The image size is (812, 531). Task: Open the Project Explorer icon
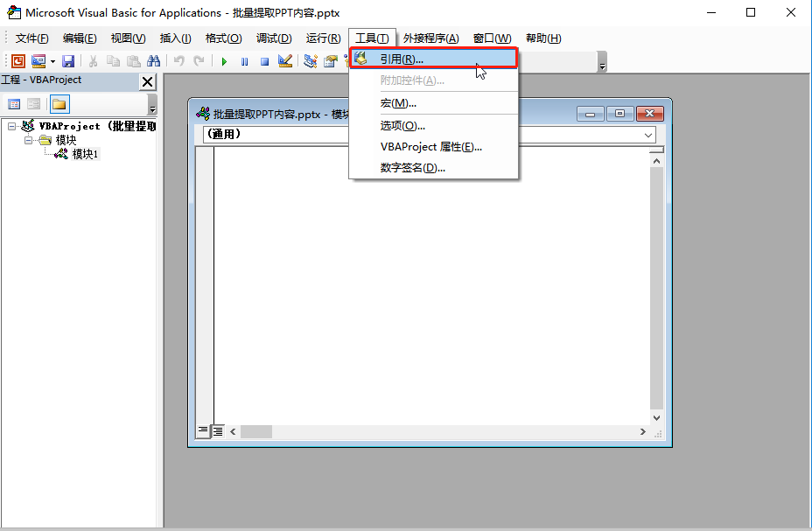[x=311, y=61]
